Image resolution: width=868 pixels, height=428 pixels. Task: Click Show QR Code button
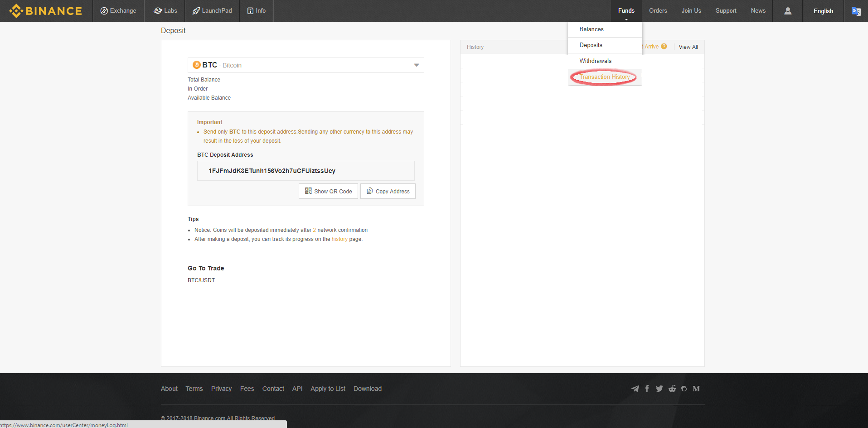[x=329, y=191]
